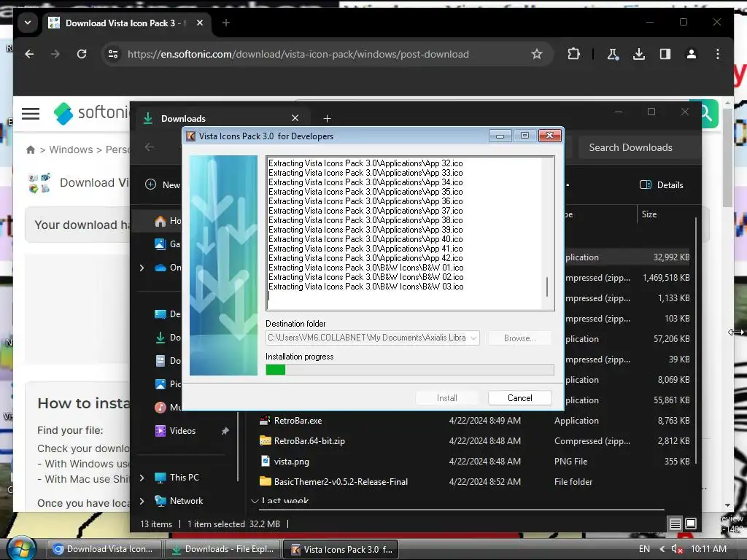Viewport: 747px width, 560px height.
Task: Bookmark this page with the star
Action: tap(537, 54)
